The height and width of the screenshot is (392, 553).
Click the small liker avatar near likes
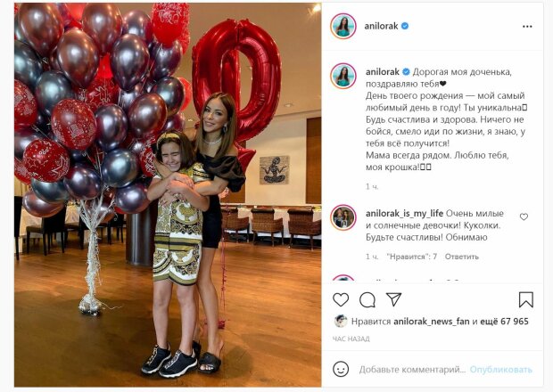[341, 321]
